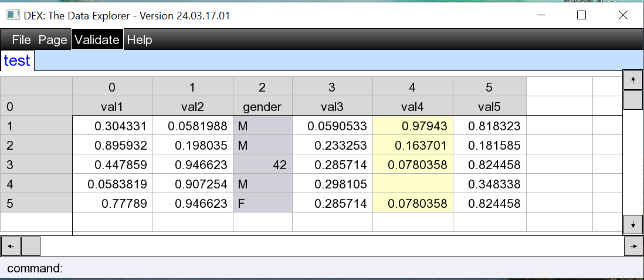Viewport: 644px width, 280px height.
Task: Select the empty val4 cell in row 4
Action: pyautogui.click(x=412, y=185)
